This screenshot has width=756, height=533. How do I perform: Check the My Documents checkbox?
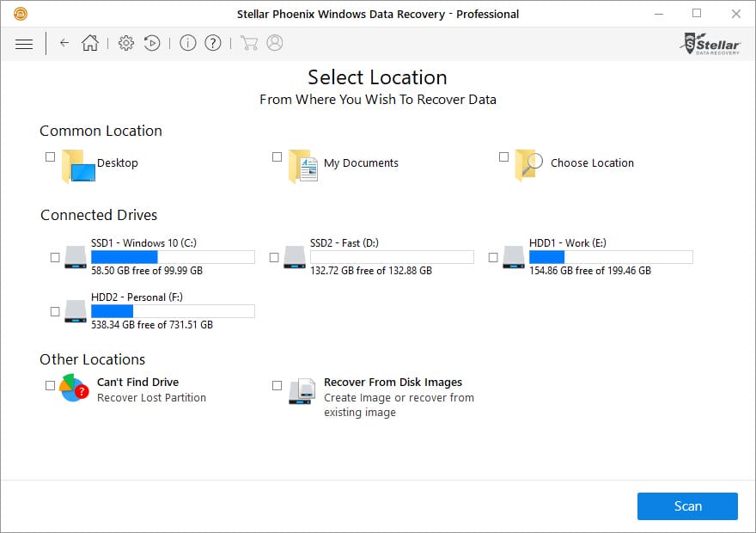click(277, 157)
